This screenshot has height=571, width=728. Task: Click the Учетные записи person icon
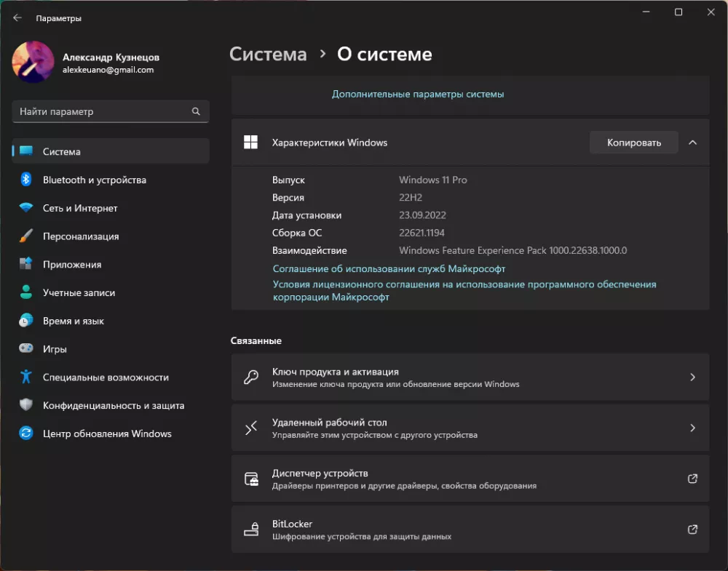(x=26, y=292)
